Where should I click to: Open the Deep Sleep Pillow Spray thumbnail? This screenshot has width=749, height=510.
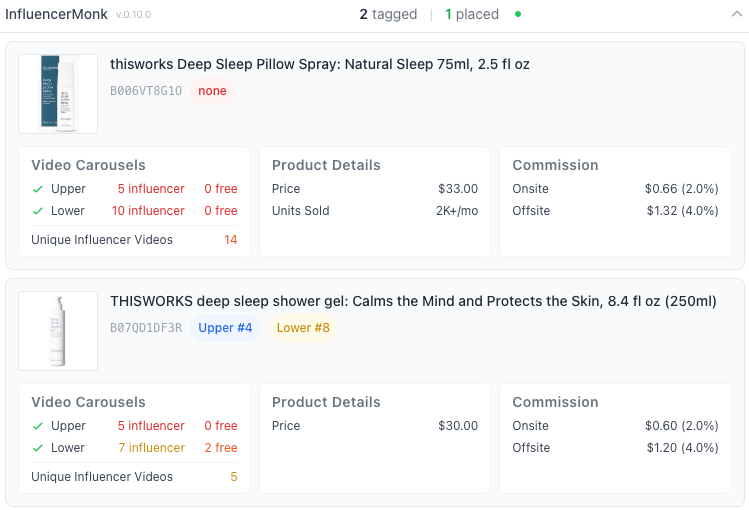tap(58, 94)
